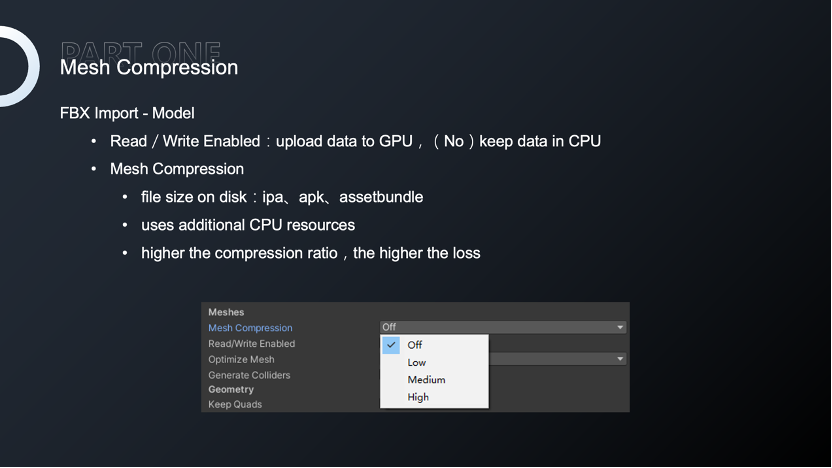Choose Low mesh compression option
Image resolution: width=832 pixels, height=468 pixels.
(434, 362)
